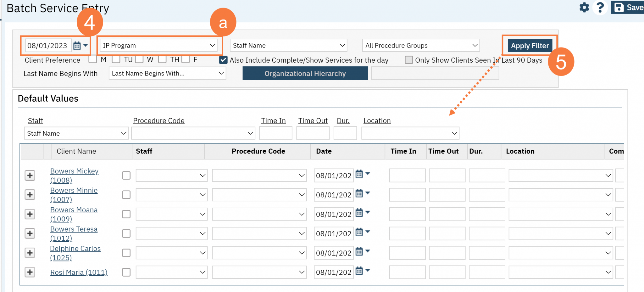Click the default Time In input field
644x292 pixels.
coord(275,133)
